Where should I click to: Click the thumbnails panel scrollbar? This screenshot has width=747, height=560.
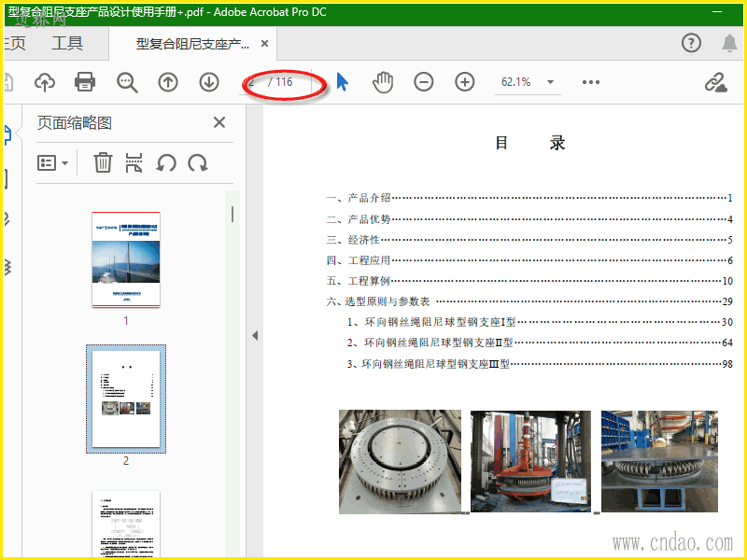pyautogui.click(x=233, y=215)
